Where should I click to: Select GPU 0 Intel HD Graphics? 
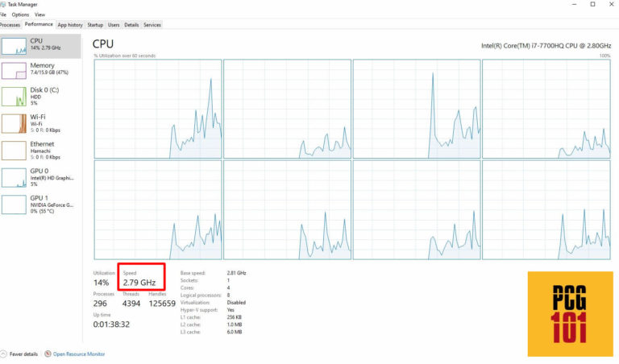tap(15, 177)
